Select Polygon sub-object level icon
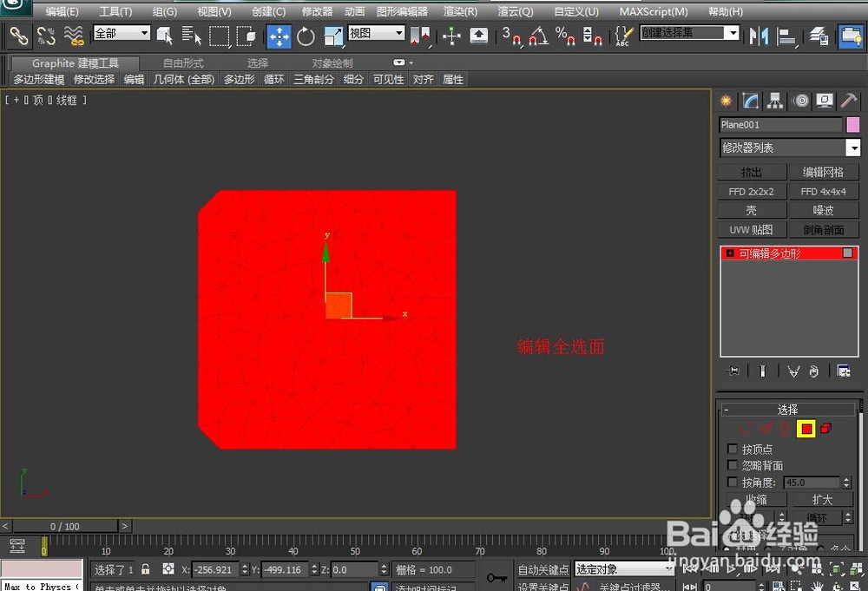The height and width of the screenshot is (591, 868). click(806, 429)
